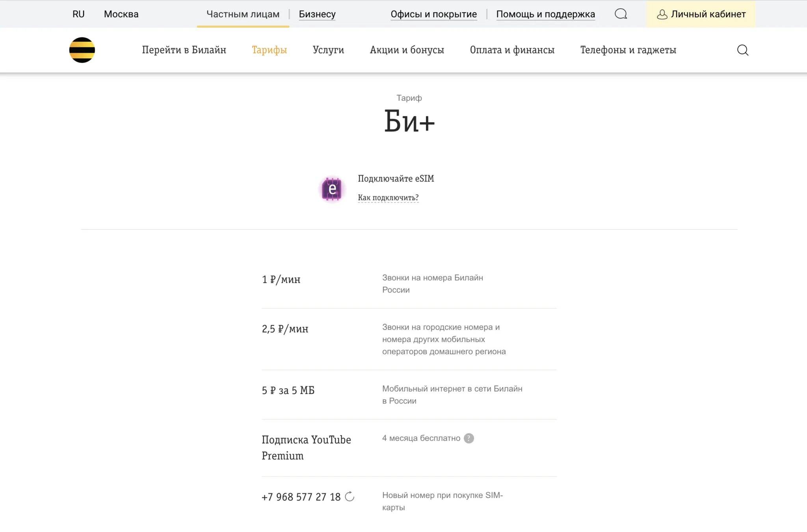Click Звонки на городские номера description
The height and width of the screenshot is (532, 807).
(444, 339)
